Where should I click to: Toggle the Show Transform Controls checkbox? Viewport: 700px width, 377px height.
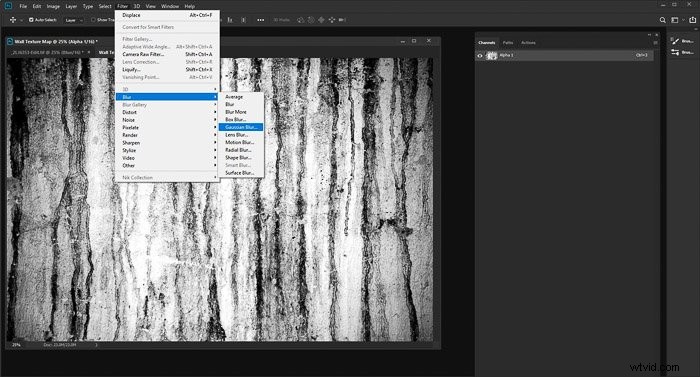click(93, 20)
